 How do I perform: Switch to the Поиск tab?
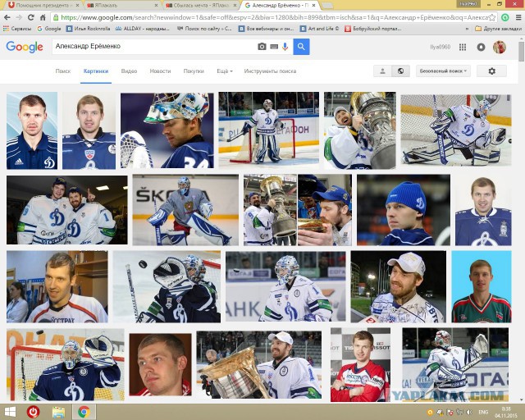click(x=63, y=71)
